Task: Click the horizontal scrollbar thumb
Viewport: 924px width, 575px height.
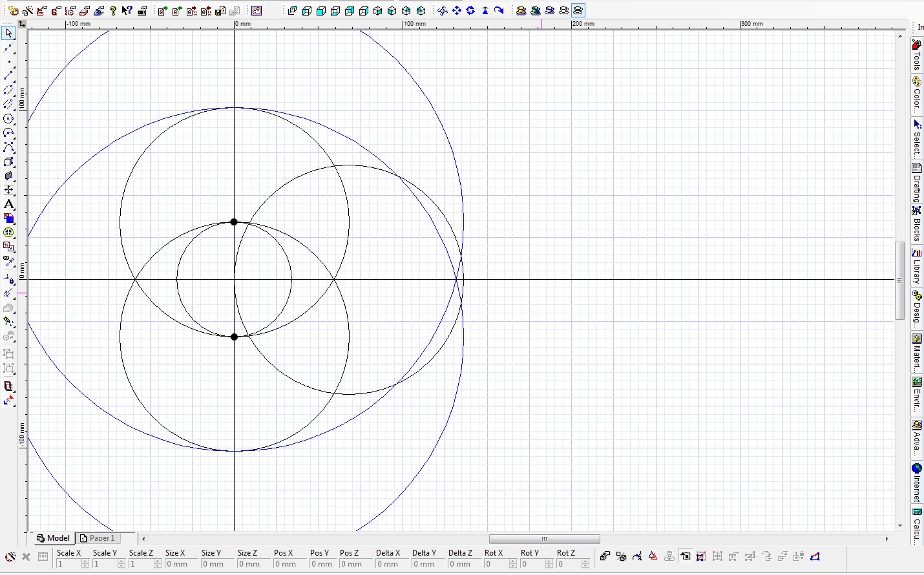Action: (x=544, y=539)
